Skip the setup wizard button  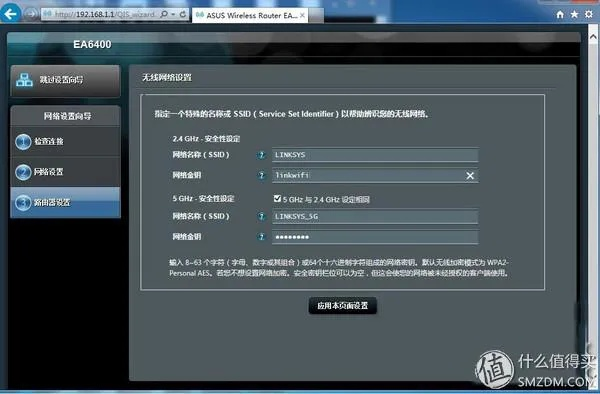click(x=65, y=80)
